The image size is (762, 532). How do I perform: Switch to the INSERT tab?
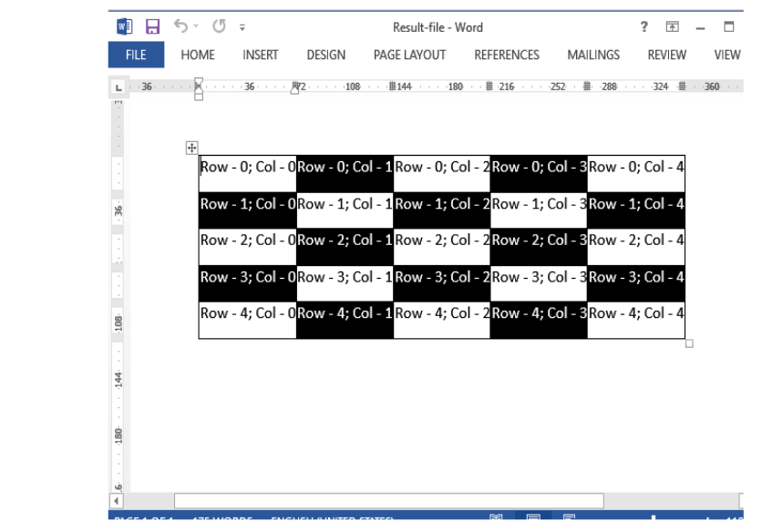261,55
